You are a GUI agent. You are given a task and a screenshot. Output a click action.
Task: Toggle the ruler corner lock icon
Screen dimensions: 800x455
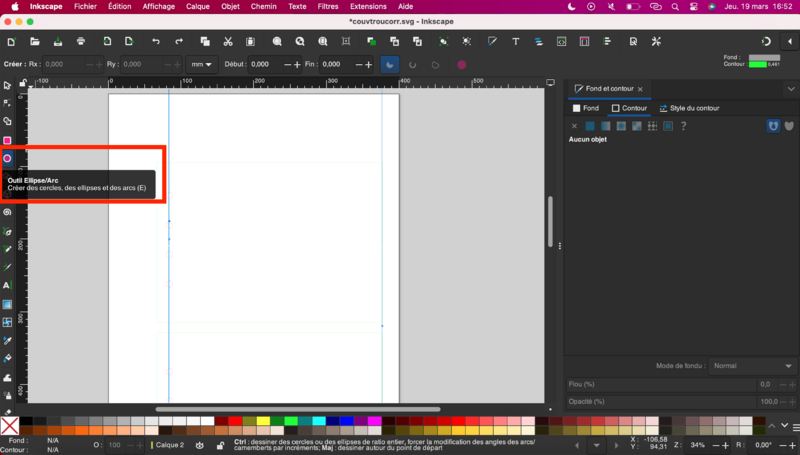click(x=22, y=81)
